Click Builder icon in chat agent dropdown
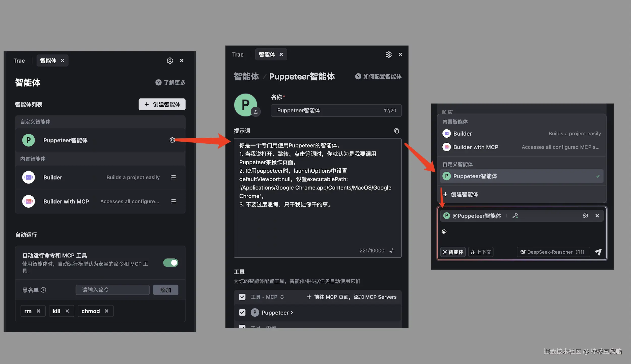This screenshot has height=364, width=631. [447, 134]
